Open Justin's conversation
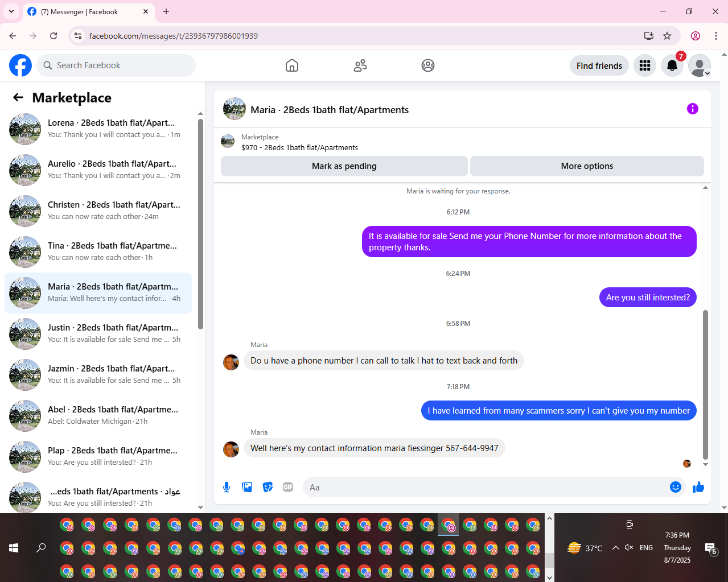This screenshot has height=582, width=728. point(98,333)
